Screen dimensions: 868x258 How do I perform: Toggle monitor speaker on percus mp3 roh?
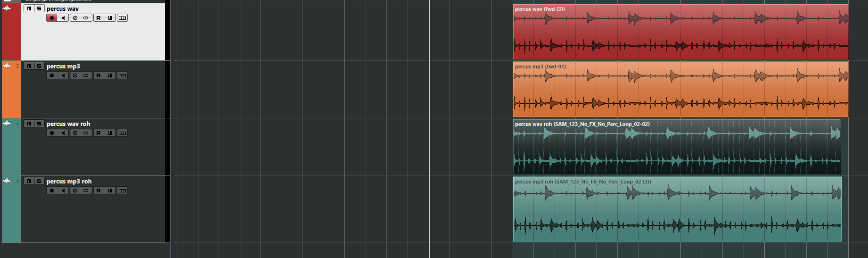(x=63, y=191)
